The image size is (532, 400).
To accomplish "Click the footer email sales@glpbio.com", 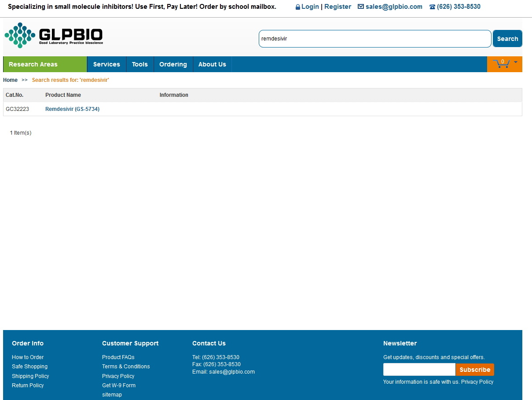I will coord(232,372).
